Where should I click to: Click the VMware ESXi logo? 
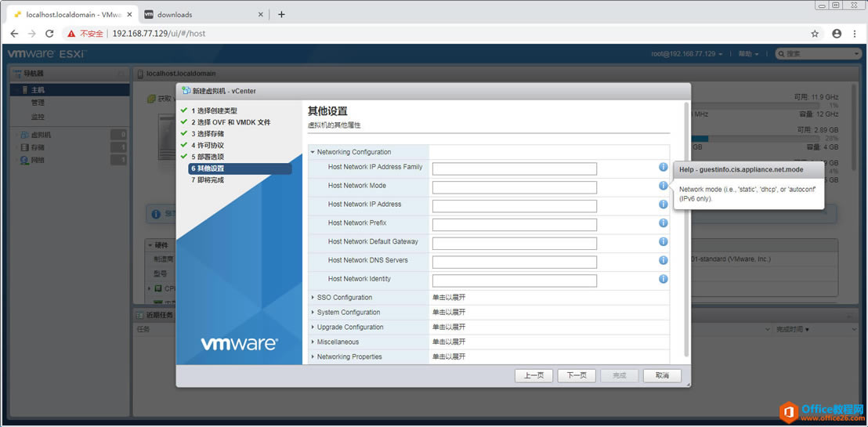pyautogui.click(x=46, y=54)
